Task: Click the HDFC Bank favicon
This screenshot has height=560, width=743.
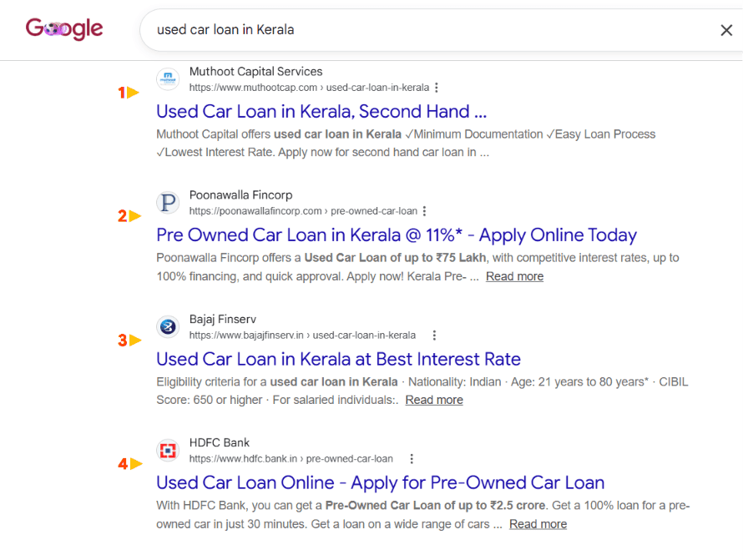Action: click(168, 451)
